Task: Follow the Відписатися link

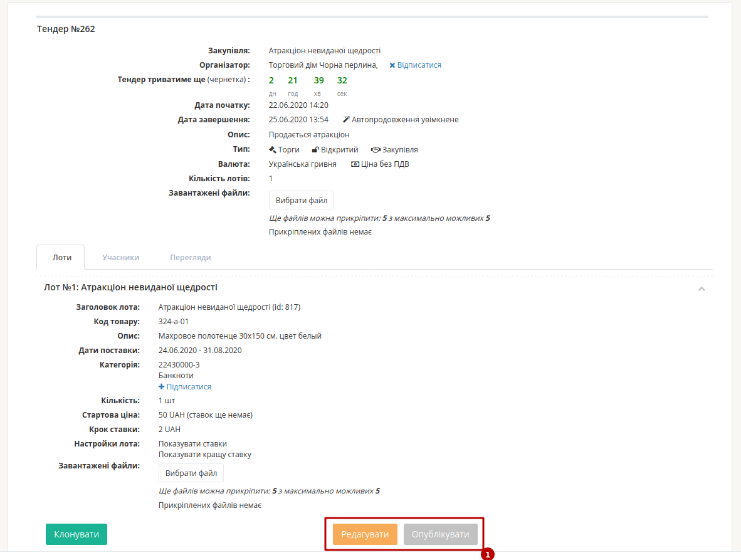Action: coord(419,65)
